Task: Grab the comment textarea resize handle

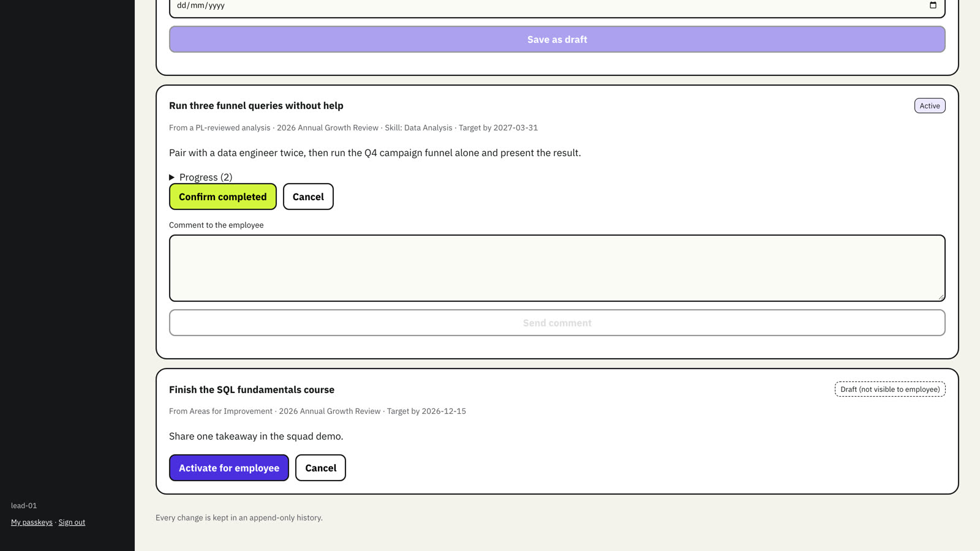Action: pyautogui.click(x=941, y=297)
